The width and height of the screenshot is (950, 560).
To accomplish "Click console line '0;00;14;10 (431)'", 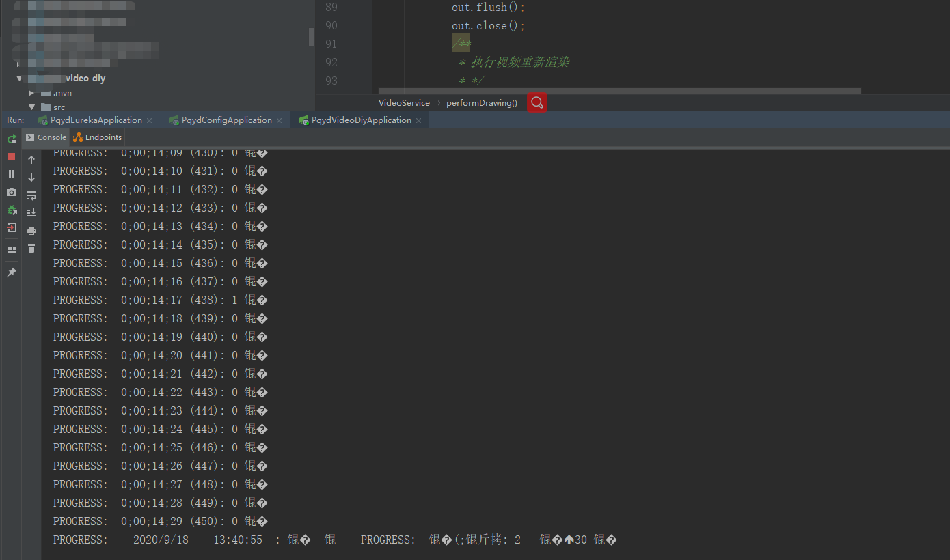I will pyautogui.click(x=161, y=171).
